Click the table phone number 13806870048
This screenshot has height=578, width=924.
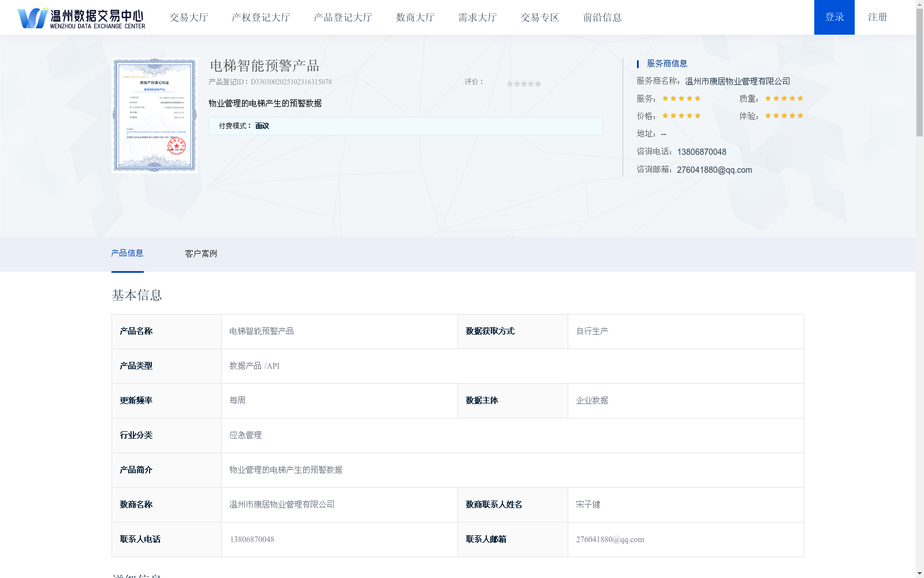pos(252,539)
